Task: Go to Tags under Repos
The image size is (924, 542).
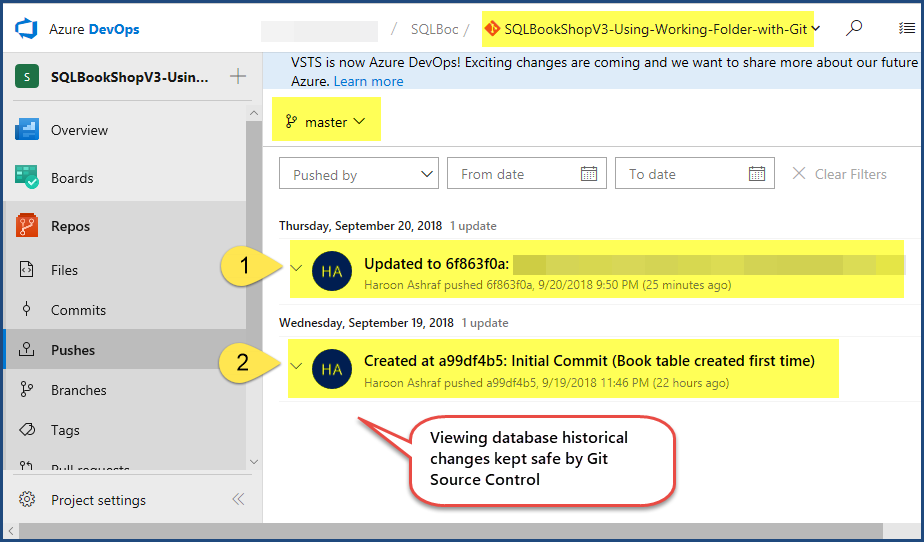Action: point(65,430)
